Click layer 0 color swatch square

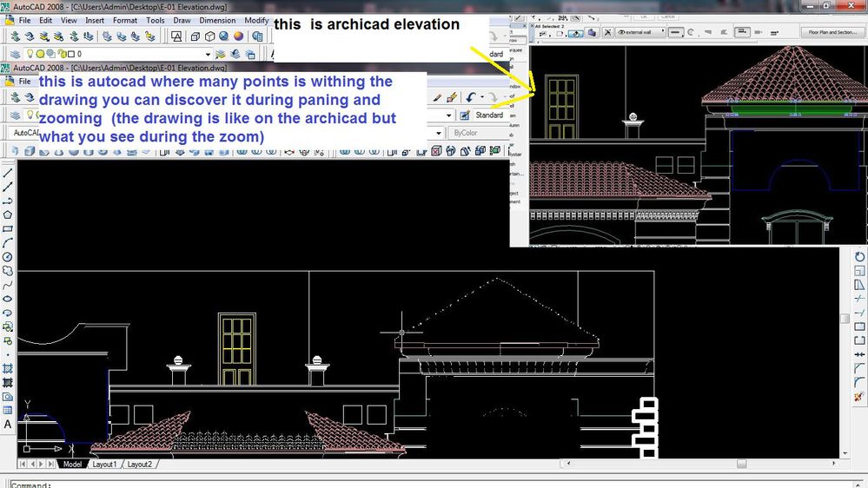click(71, 54)
